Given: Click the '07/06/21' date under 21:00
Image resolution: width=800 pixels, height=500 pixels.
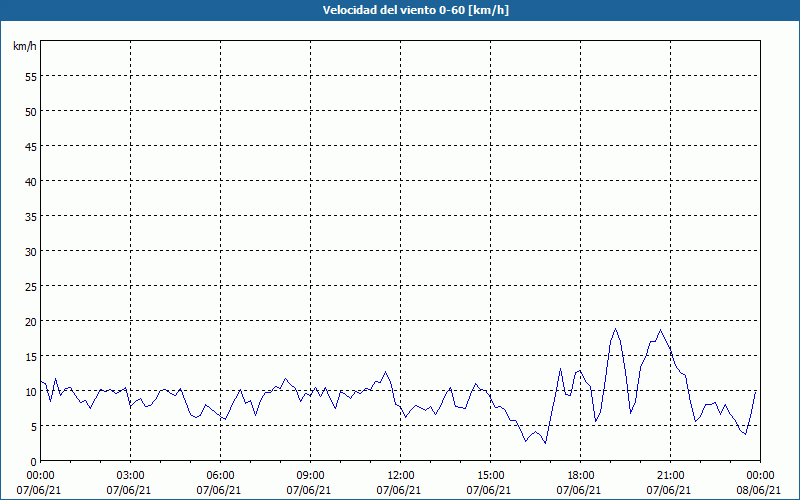Looking at the screenshot, I should [x=668, y=490].
